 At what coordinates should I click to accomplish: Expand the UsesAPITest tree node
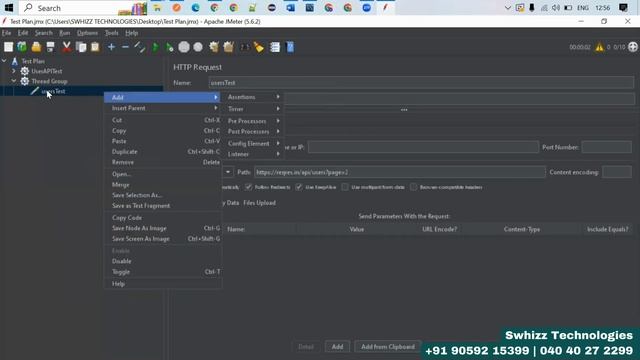tap(14, 71)
